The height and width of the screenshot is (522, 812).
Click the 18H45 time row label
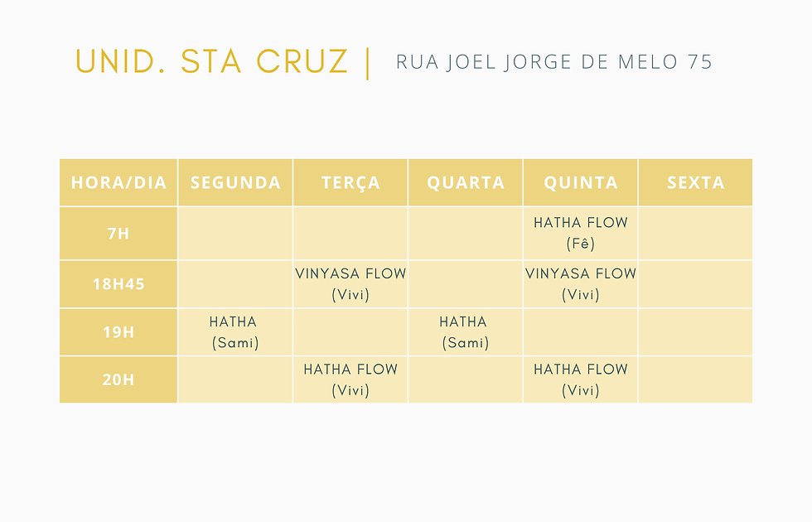point(118,283)
